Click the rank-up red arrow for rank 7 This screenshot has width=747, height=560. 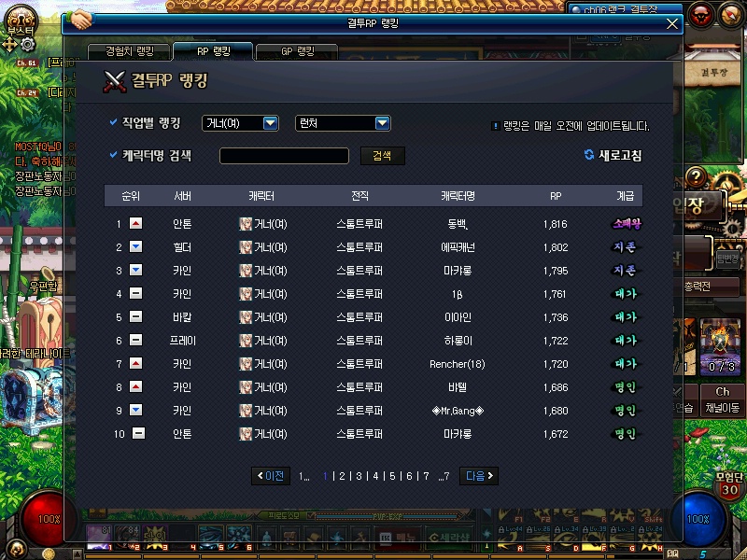[x=135, y=364]
